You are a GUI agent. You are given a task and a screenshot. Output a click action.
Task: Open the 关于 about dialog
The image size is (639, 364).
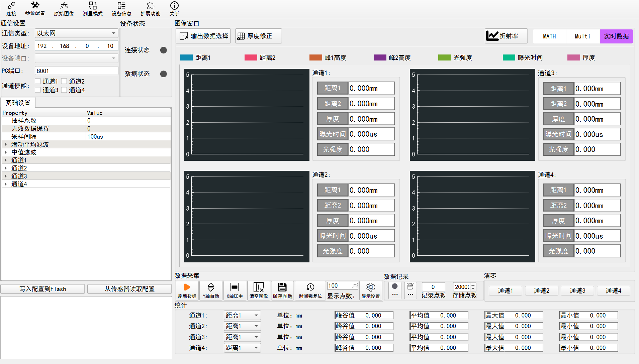coord(174,9)
